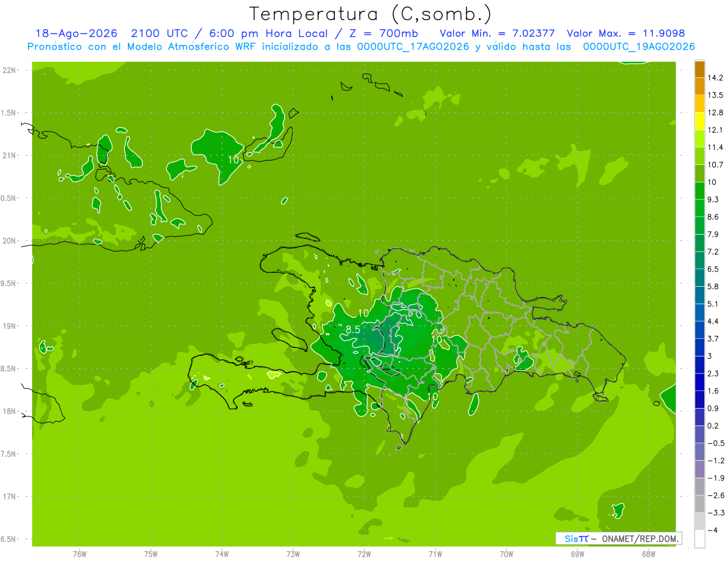Viewport: 728px width, 562px height.
Task: Select the '0000UTC_19AGO2026' valid-until timestamp
Action: [x=639, y=47]
